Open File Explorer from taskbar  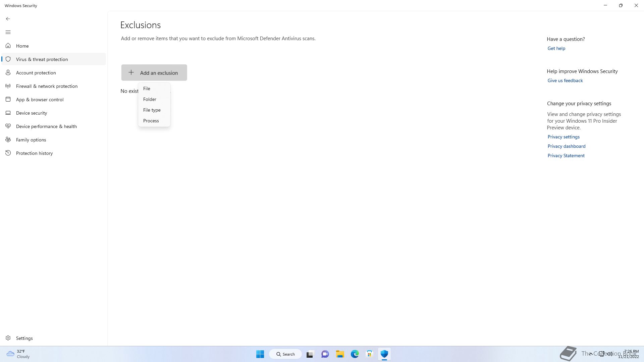[x=340, y=354]
